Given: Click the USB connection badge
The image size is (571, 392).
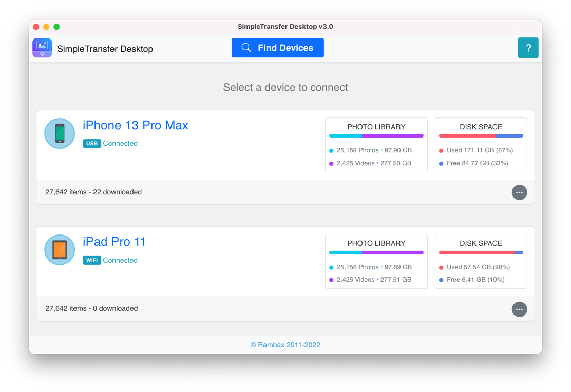Looking at the screenshot, I should click(92, 143).
